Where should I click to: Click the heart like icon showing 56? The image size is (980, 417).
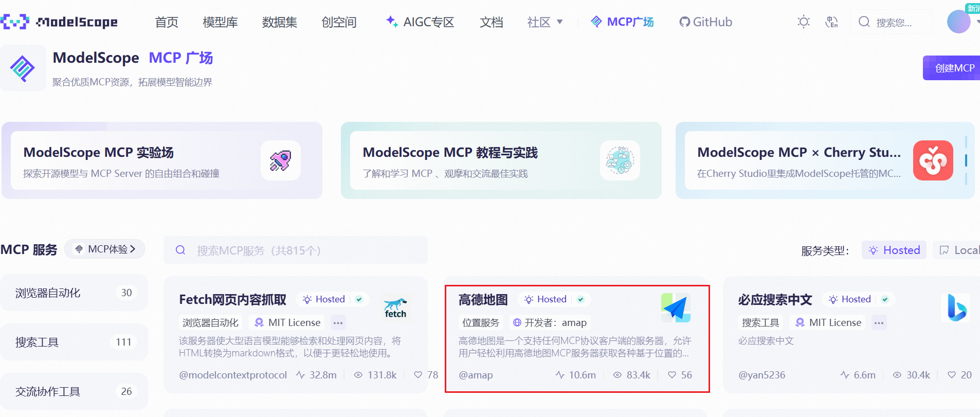672,375
